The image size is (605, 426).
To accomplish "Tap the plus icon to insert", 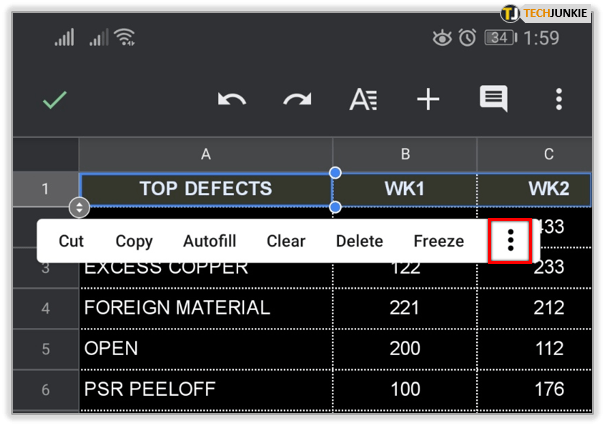I will [x=428, y=100].
